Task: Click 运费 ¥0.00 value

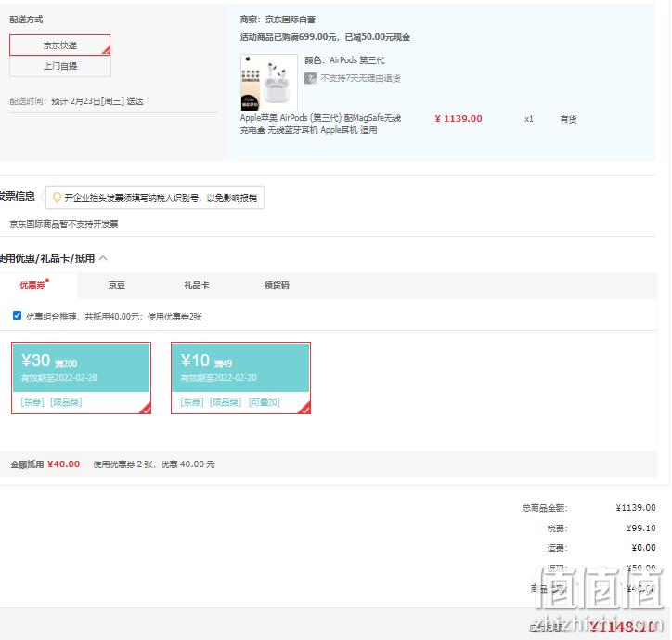Action: click(x=643, y=548)
